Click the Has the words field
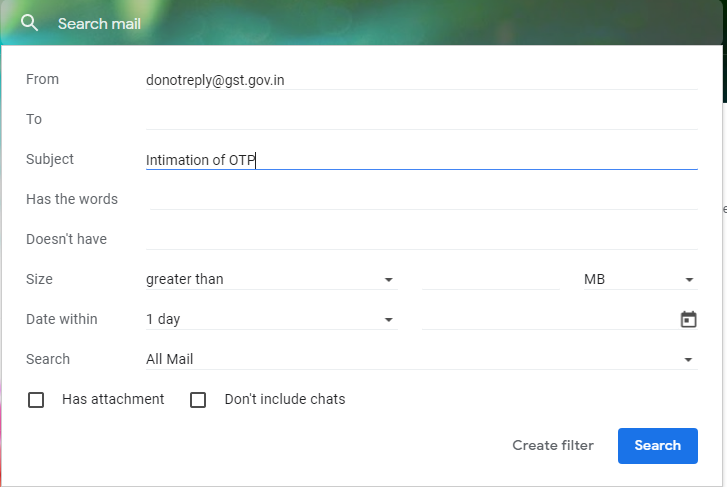Viewport: 727px width, 487px height. pos(421,200)
